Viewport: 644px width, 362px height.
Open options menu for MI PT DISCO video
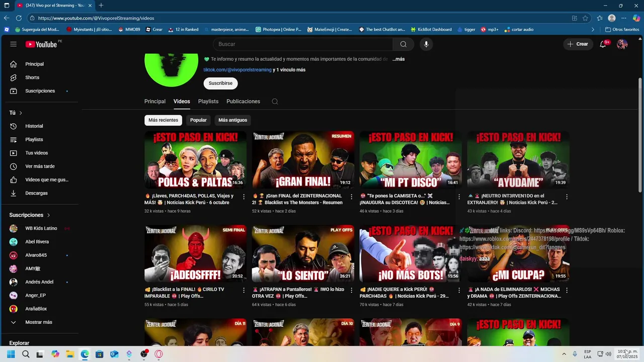pos(459,197)
